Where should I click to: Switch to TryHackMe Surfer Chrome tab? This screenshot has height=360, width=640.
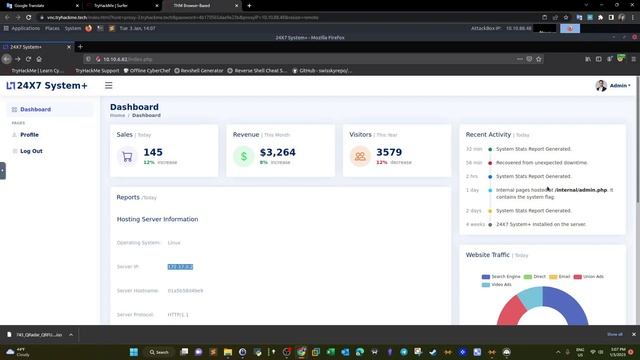[121, 6]
